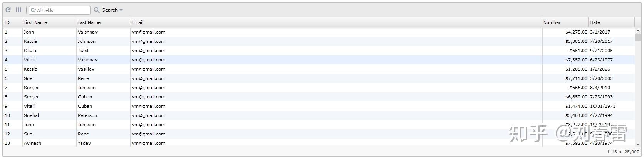Open the Search dropdown arrow
Screen dimensions: 644x159
coord(121,10)
